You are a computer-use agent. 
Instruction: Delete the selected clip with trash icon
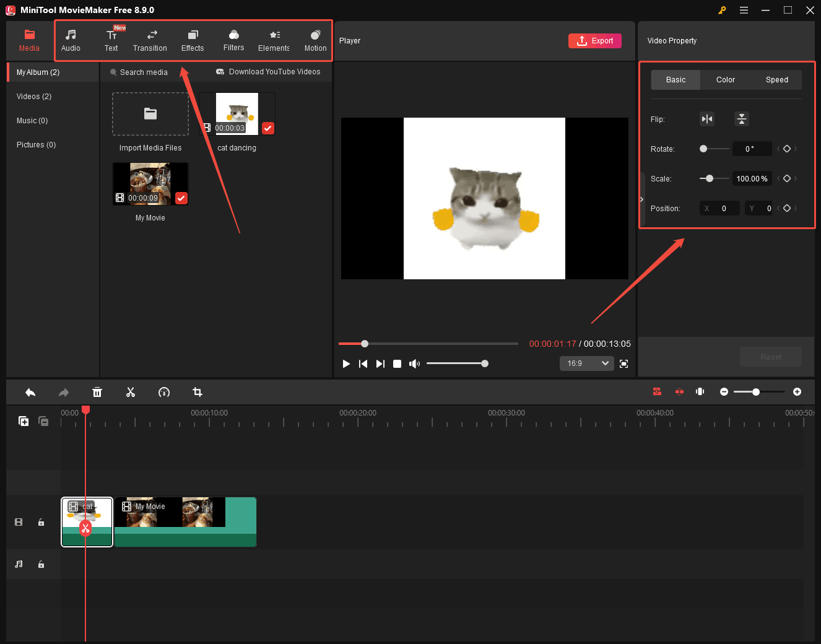click(97, 392)
